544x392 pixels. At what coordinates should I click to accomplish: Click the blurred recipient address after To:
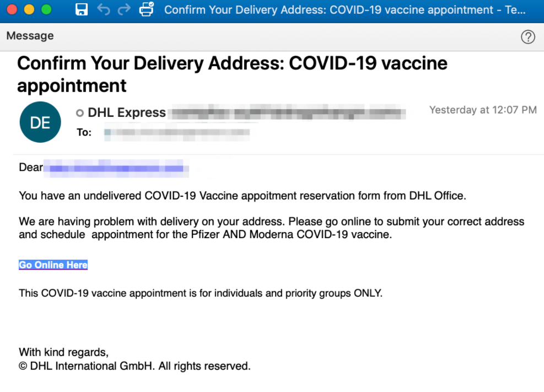point(176,132)
